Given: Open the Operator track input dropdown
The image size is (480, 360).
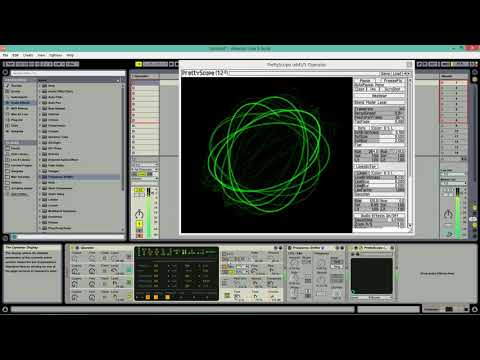Looking at the screenshot, I should point(145,165).
